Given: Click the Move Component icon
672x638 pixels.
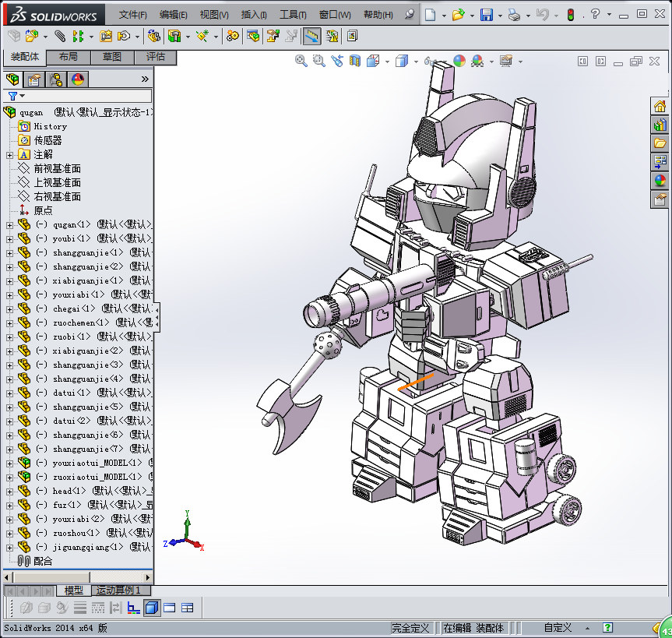Looking at the screenshot, I should [124, 36].
